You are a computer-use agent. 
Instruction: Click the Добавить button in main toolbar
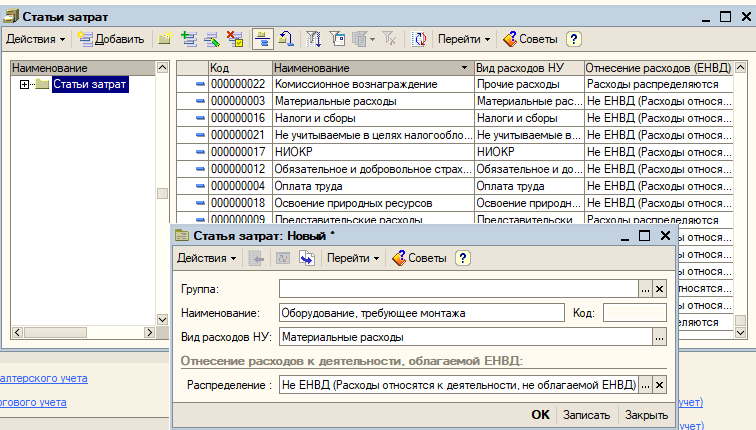(x=111, y=39)
